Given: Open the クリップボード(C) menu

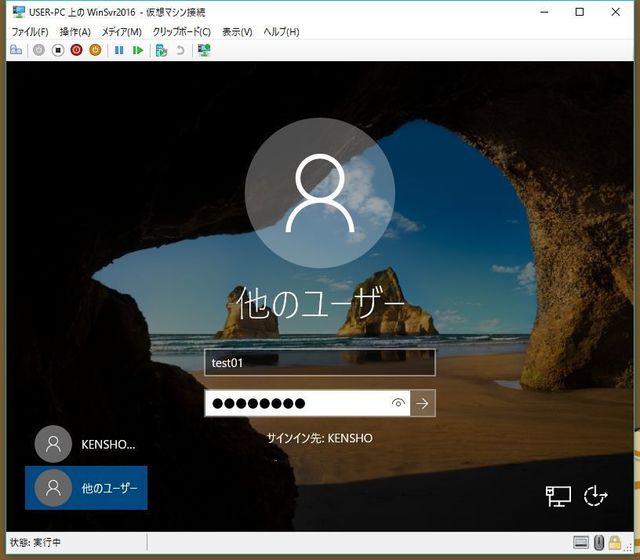Looking at the screenshot, I should coord(181,32).
